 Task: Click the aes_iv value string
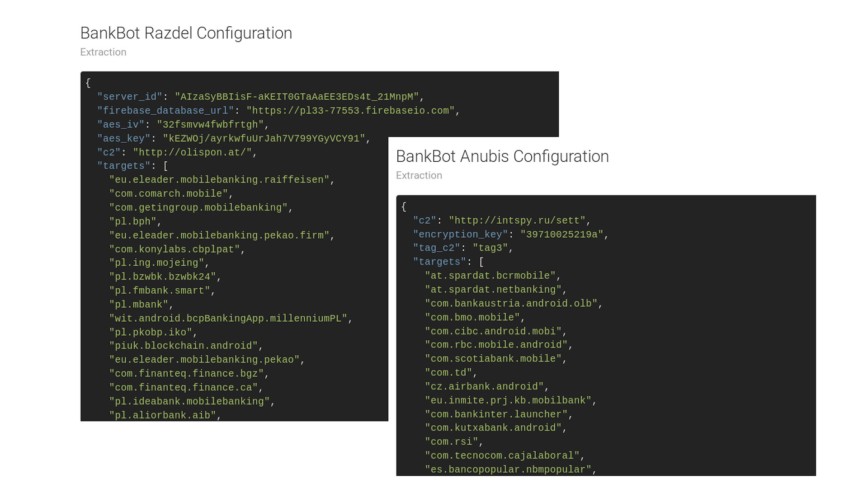tap(210, 125)
